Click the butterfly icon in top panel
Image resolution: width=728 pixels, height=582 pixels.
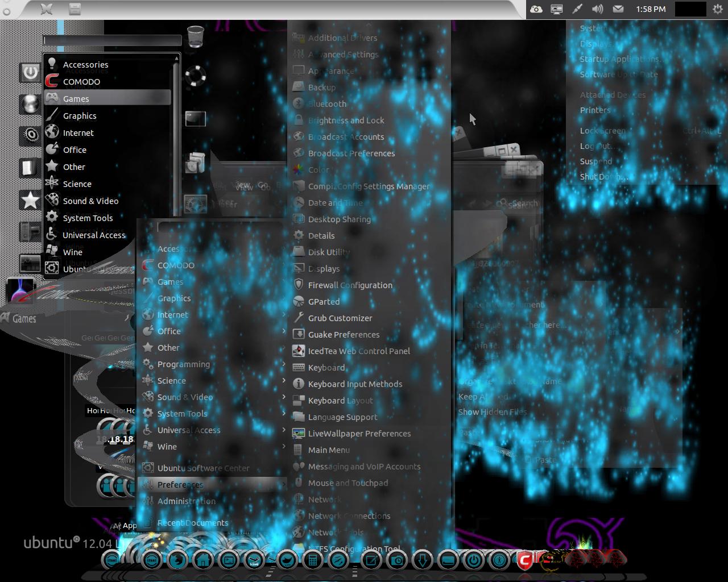pos(47,9)
